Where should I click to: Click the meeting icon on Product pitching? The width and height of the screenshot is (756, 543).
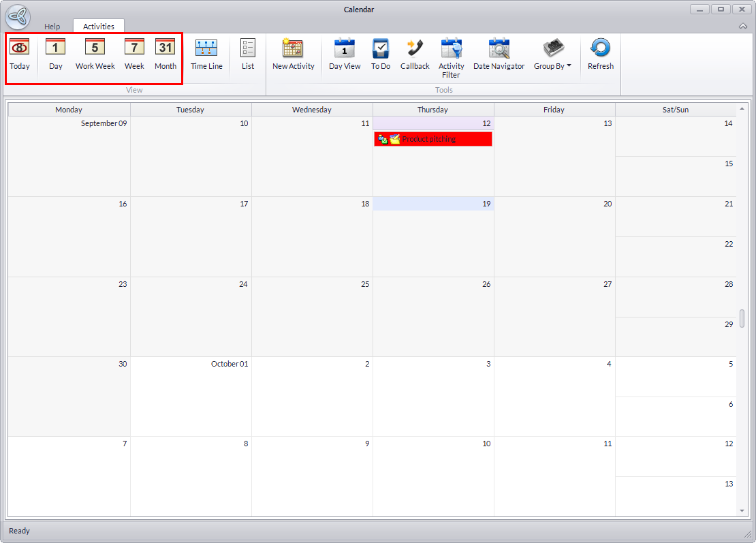[x=383, y=140]
